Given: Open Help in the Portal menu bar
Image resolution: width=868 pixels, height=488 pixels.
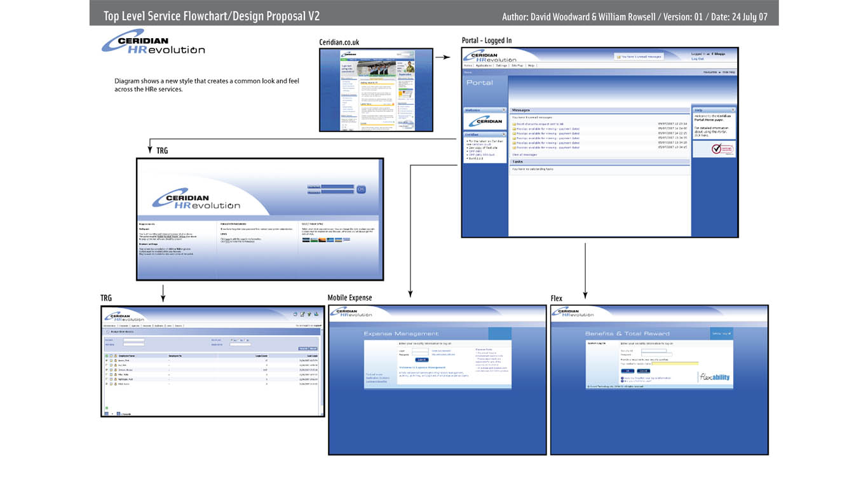Looking at the screenshot, I should point(531,65).
